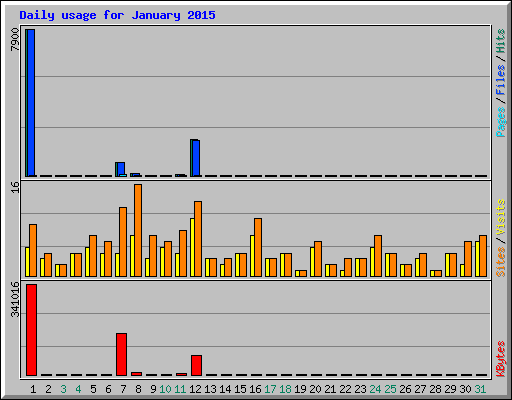The width and height of the screenshot is (512, 400).
Task: Click the red KBytes bar for day 1
Action: pos(31,330)
